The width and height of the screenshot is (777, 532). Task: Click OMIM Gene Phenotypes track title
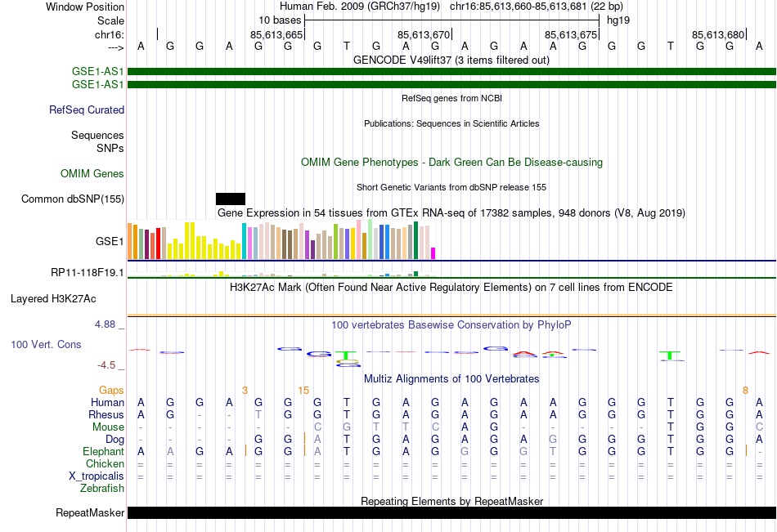point(452,163)
